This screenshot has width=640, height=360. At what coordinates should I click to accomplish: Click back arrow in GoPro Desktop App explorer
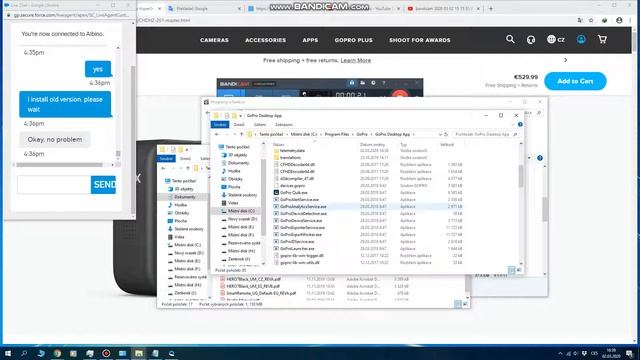[x=217, y=134]
